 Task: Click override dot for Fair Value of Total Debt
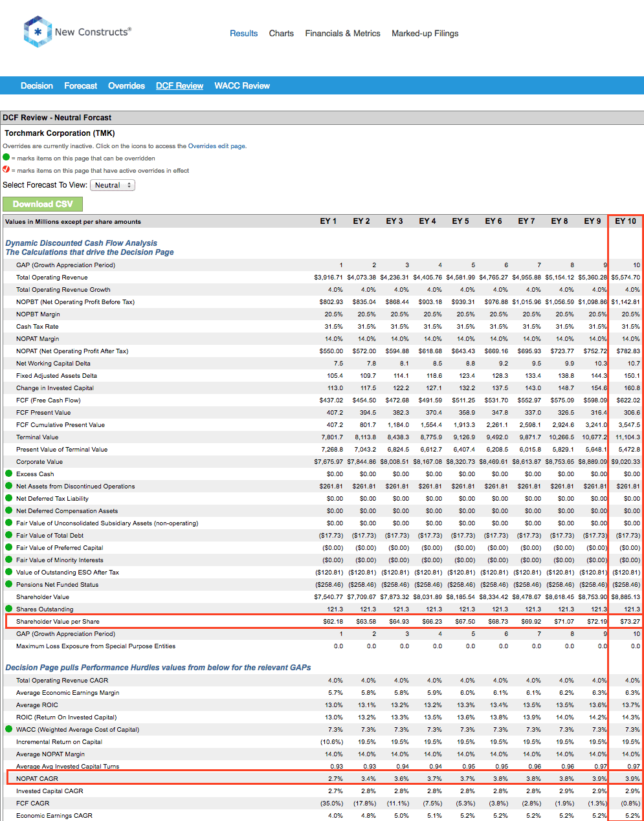[9, 535]
